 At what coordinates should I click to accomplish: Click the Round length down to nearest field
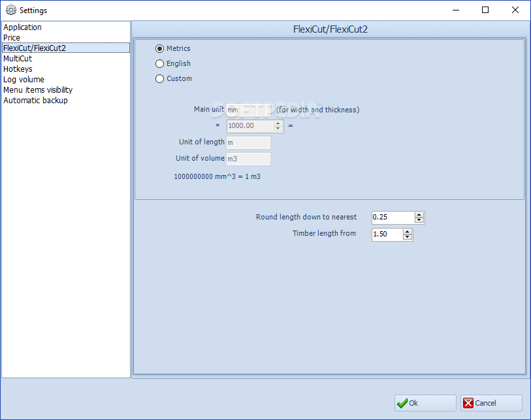pyautogui.click(x=393, y=218)
